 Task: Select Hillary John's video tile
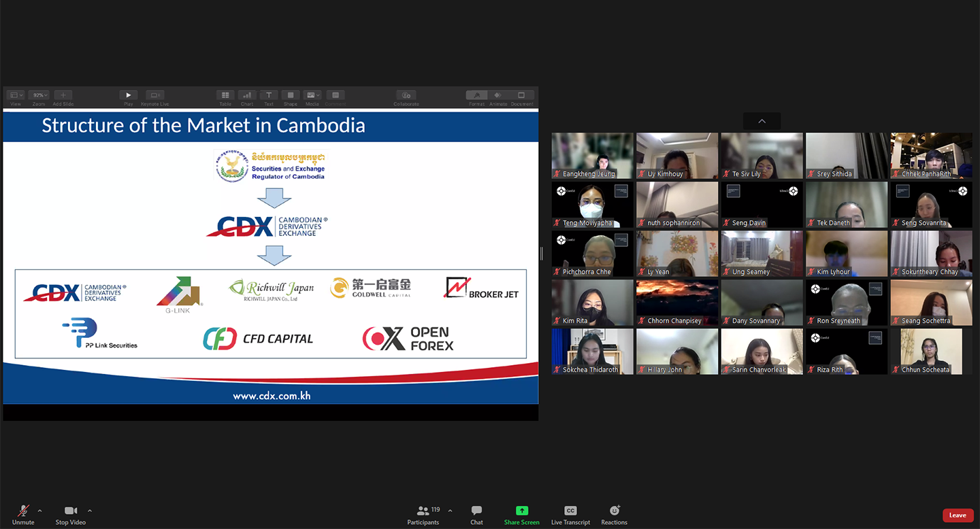677,352
